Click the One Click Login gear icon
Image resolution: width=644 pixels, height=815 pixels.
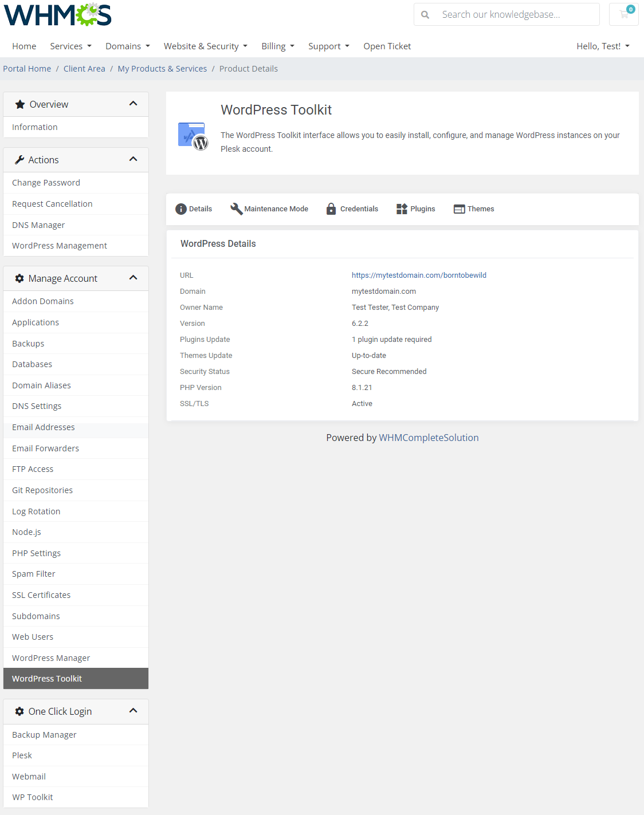click(19, 711)
